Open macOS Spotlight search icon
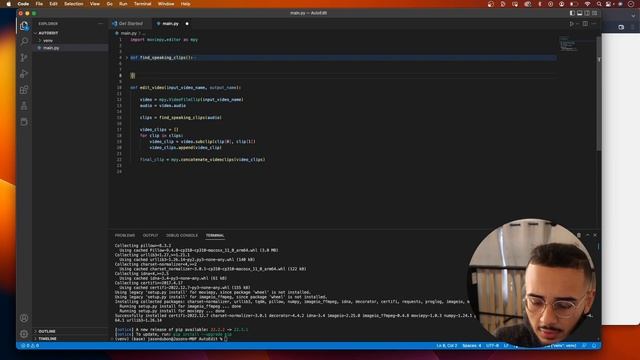This screenshot has height=360, width=640. pos(599,4)
